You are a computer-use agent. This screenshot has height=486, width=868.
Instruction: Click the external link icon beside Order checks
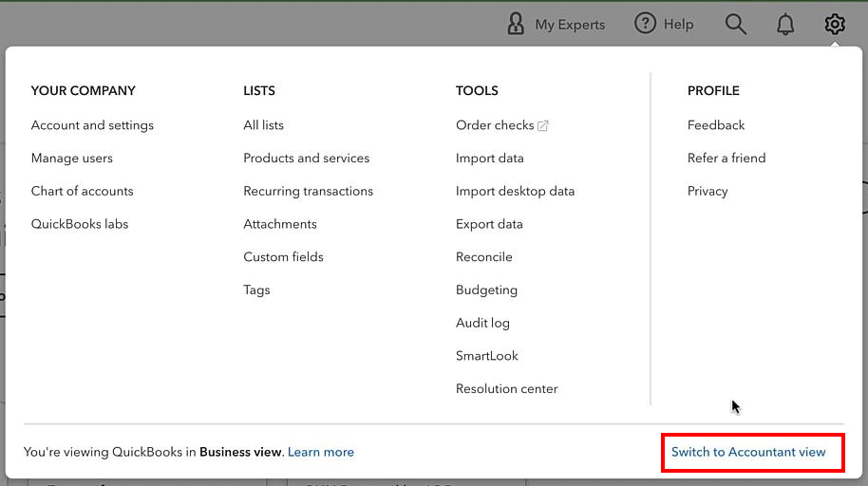(543, 125)
